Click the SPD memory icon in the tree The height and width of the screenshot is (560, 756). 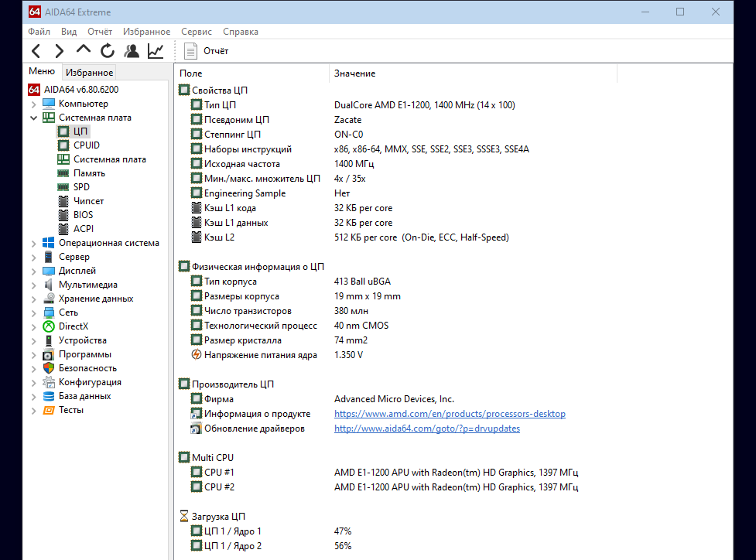point(63,187)
